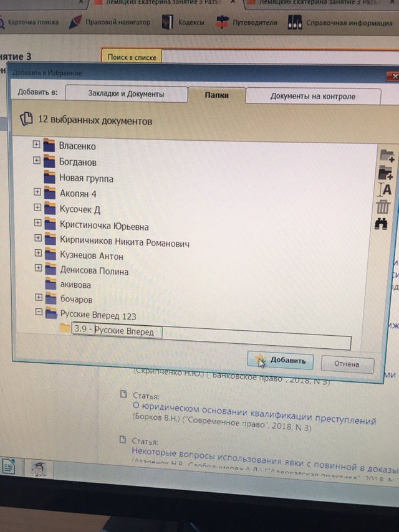
Task: Open article О юридическом основании квалификации преступлений
Action: [x=254, y=414]
